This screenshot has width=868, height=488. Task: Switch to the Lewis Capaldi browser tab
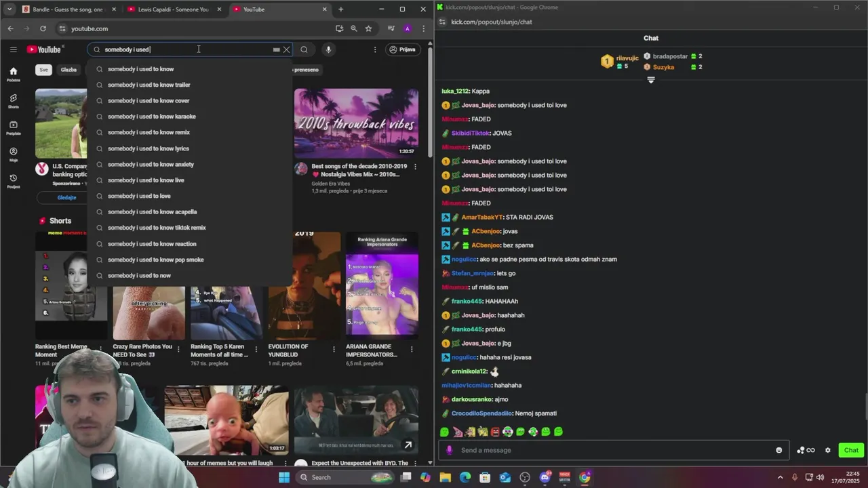tap(174, 9)
